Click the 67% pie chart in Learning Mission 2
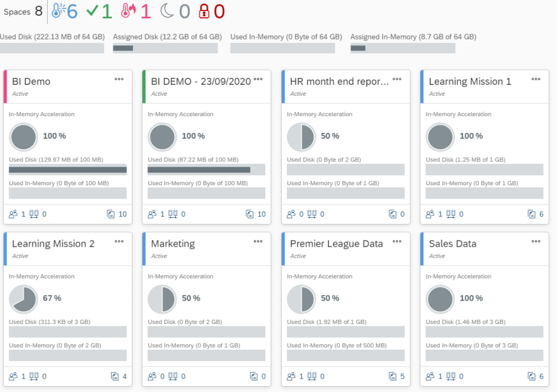The height and width of the screenshot is (392, 557). click(23, 299)
